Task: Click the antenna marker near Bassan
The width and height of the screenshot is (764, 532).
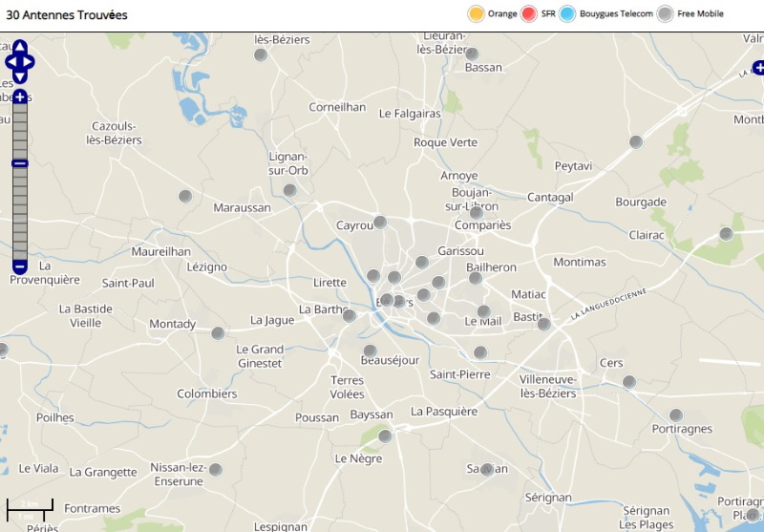Action: point(471,54)
